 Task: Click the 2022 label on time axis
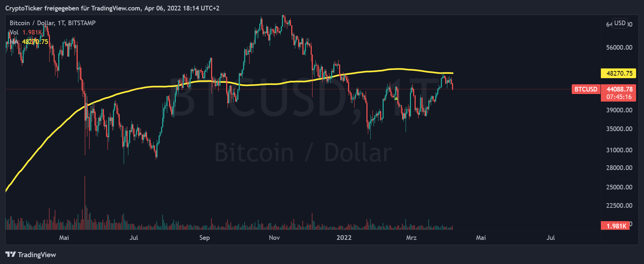tap(344, 238)
